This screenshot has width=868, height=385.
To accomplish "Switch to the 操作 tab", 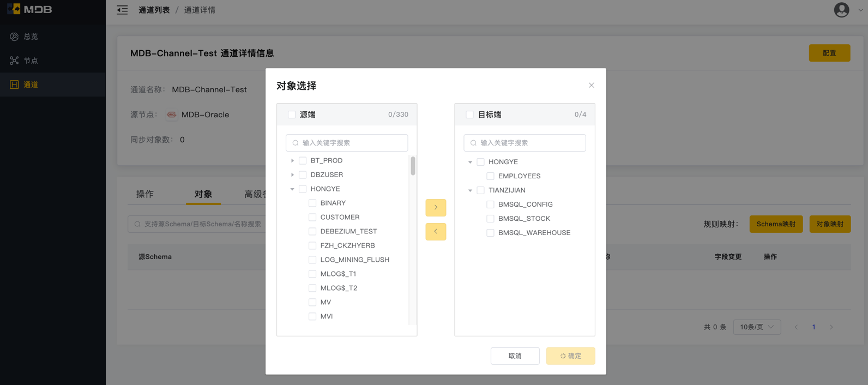I will coord(145,194).
